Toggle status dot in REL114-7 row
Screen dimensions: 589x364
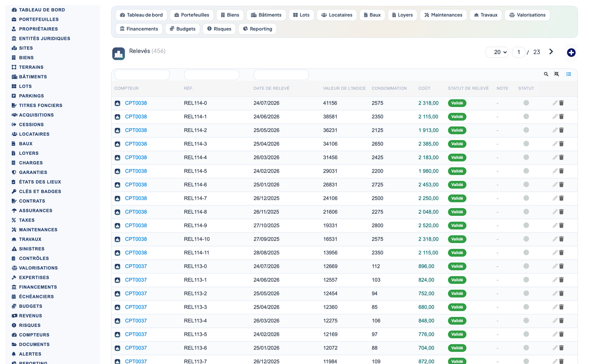[526, 198]
